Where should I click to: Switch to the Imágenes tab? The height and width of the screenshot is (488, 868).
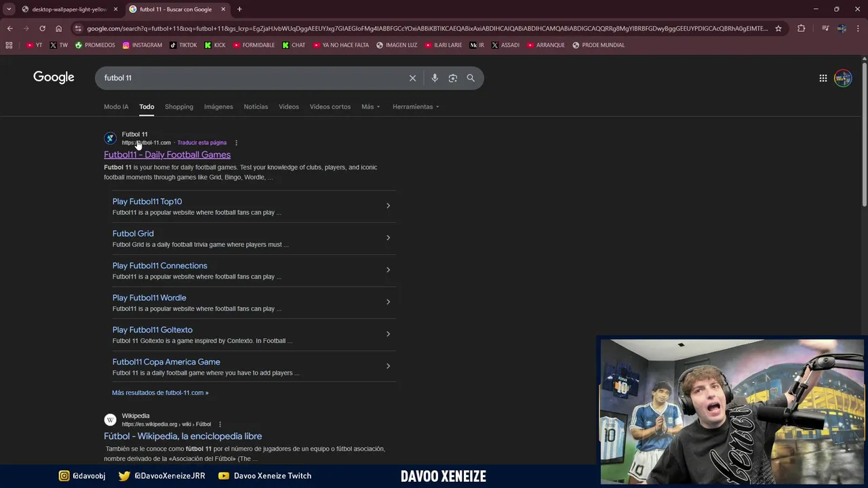coord(218,106)
